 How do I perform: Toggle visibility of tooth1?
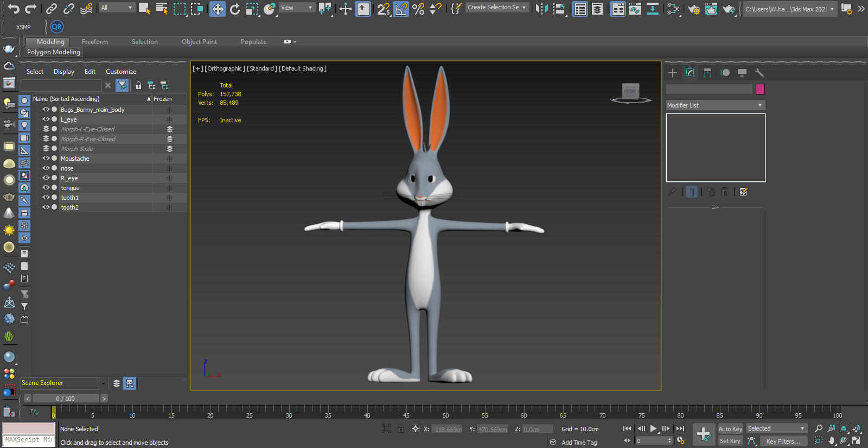coord(46,198)
